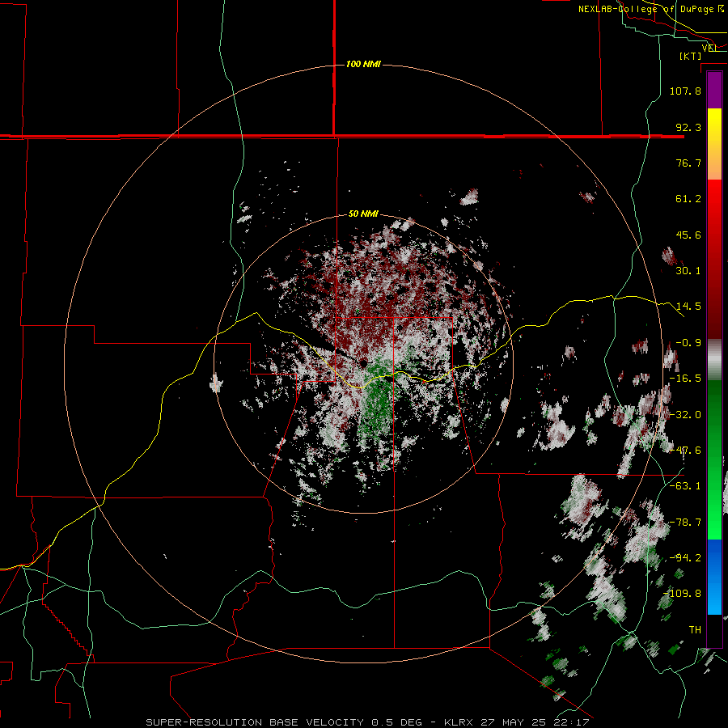Click the "45.6" velocity scale value
Image resolution: width=728 pixels, height=728 pixels.
tap(688, 235)
